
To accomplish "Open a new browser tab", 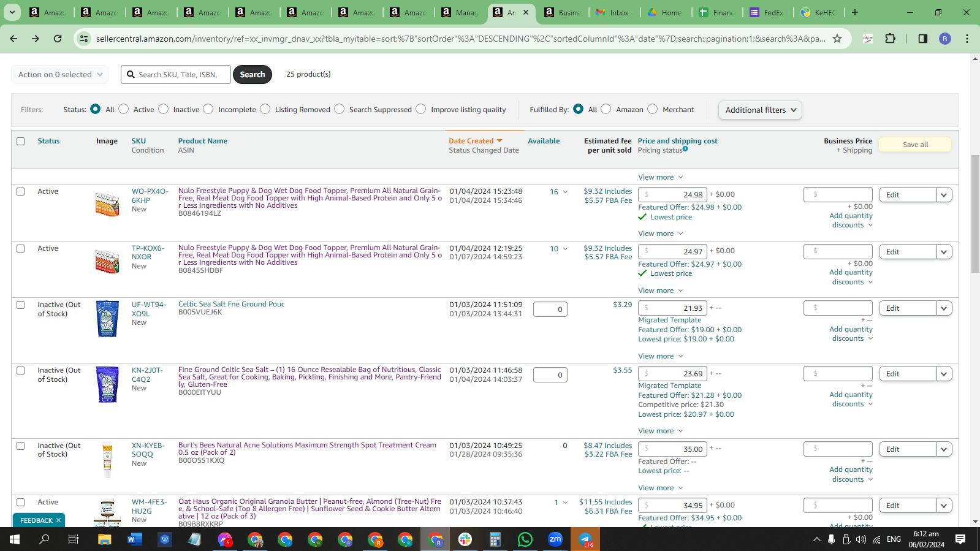I will (x=855, y=12).
